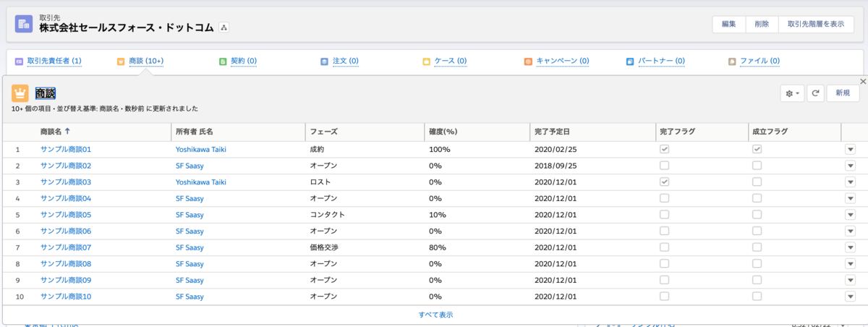Click the 編集 button

pyautogui.click(x=728, y=24)
